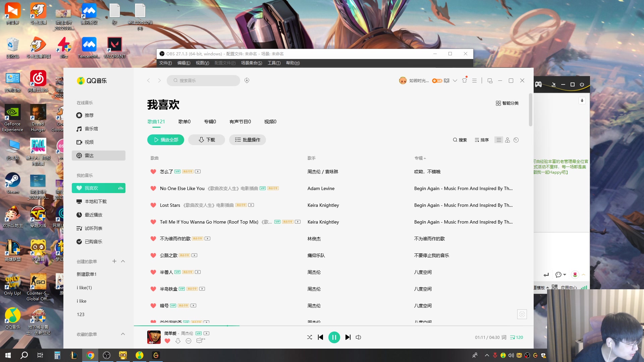Click the music recognition icon beside search
The width and height of the screenshot is (644, 362).
click(x=247, y=80)
